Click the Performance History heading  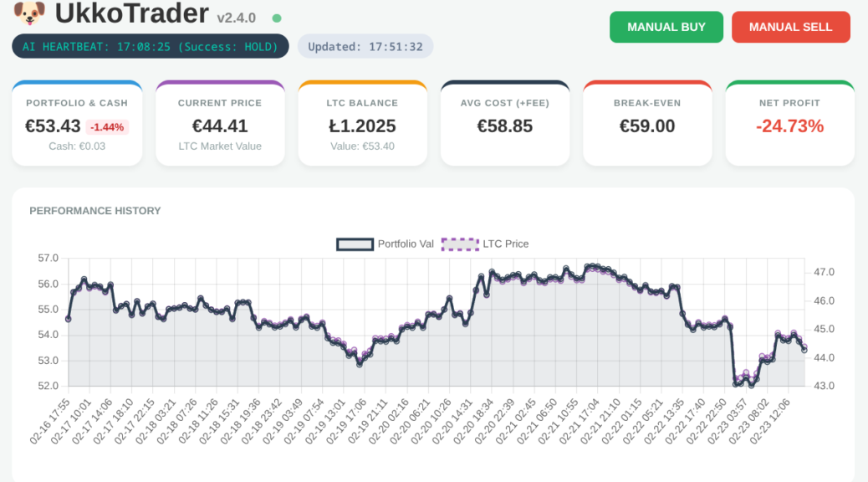[94, 211]
